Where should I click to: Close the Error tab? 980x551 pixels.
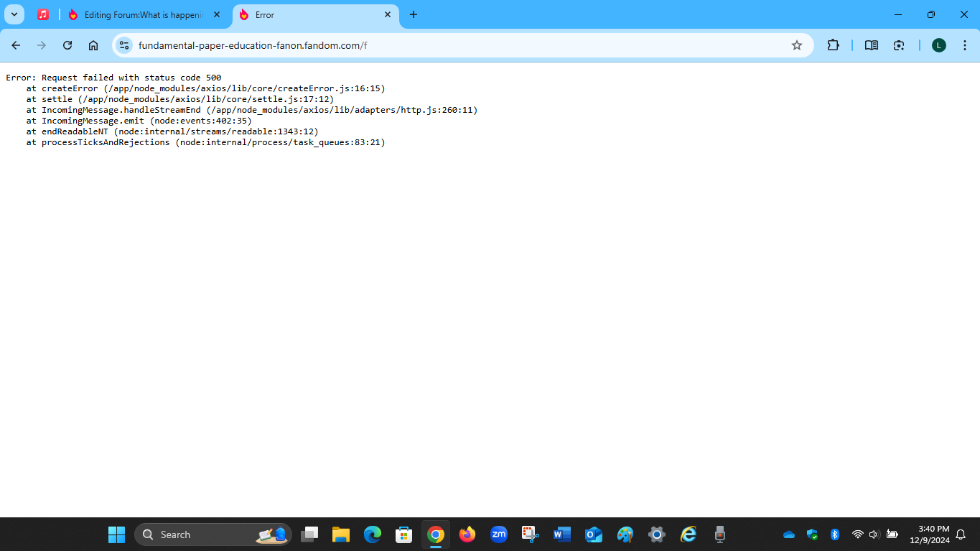pos(388,14)
